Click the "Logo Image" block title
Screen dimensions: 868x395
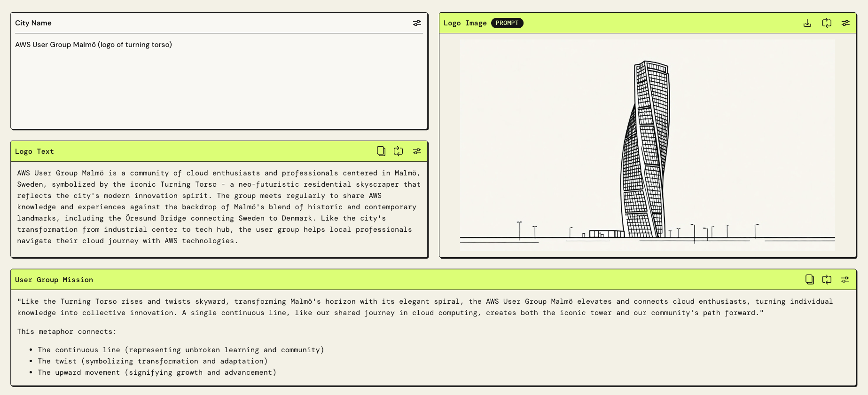[465, 23]
